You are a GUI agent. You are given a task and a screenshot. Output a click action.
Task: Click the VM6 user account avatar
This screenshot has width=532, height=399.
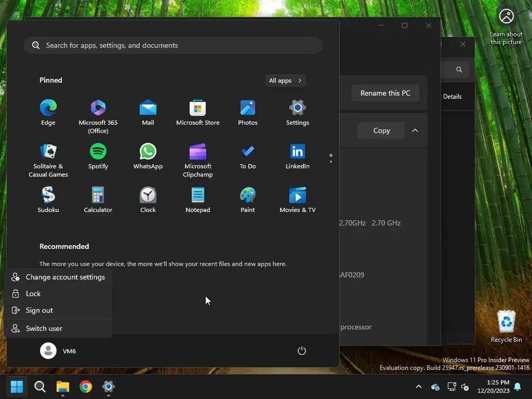pos(48,351)
